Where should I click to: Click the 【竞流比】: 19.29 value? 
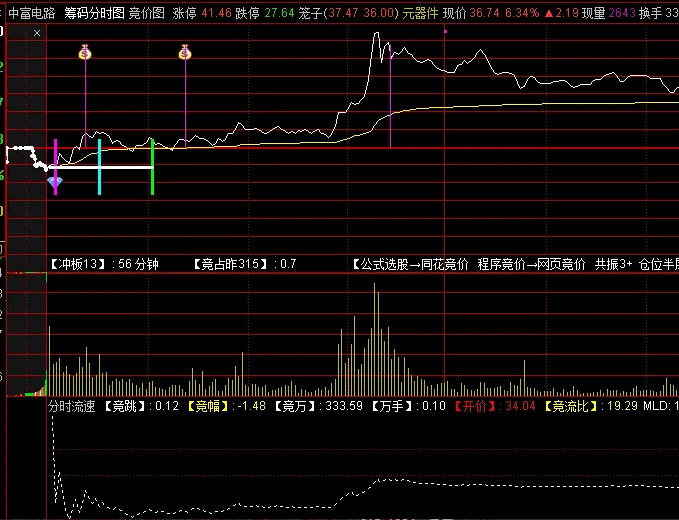point(591,406)
